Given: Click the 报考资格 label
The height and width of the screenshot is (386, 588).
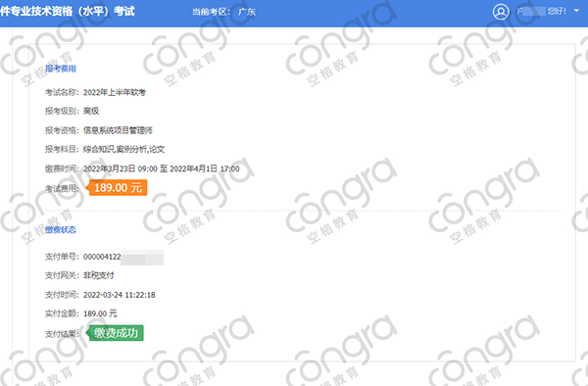Looking at the screenshot, I should [62, 130].
